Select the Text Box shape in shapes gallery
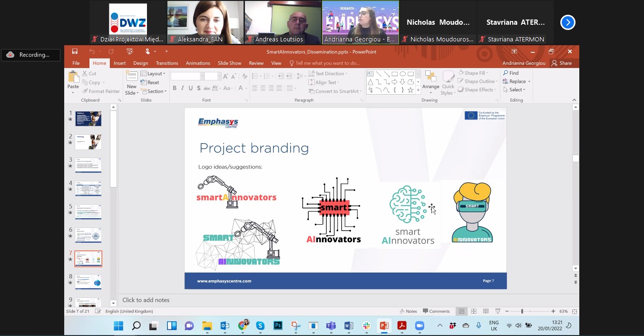Viewport: 644px width, 336px height. click(x=371, y=74)
